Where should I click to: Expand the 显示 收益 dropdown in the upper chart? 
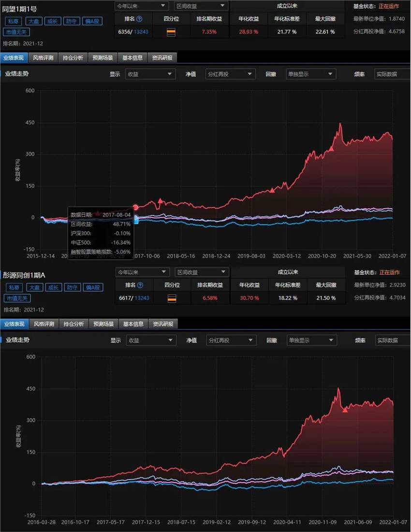click(150, 74)
